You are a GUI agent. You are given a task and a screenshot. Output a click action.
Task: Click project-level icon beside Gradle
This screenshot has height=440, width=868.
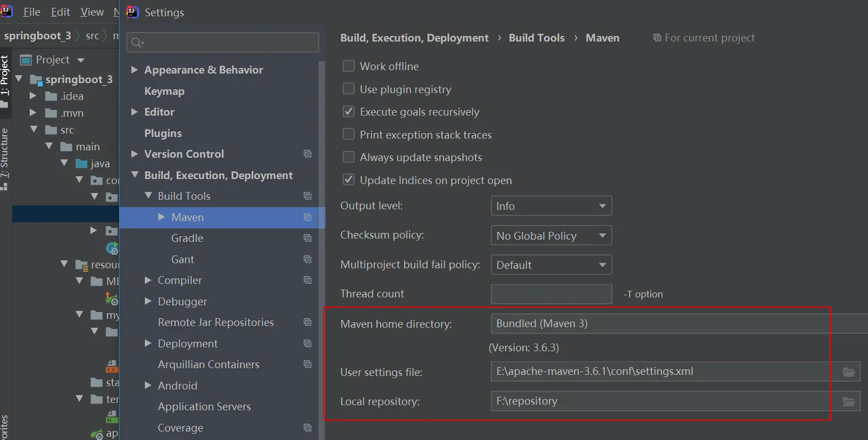click(307, 238)
